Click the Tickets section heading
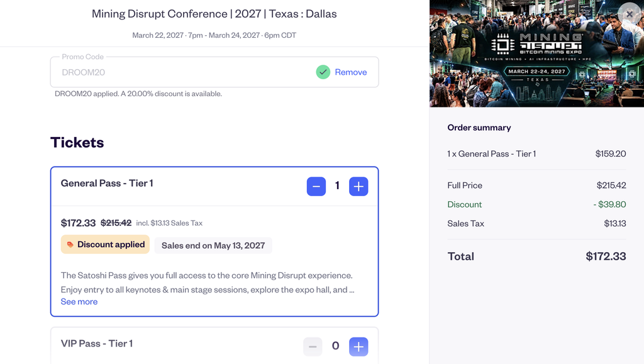This screenshot has height=364, width=644. (x=77, y=143)
